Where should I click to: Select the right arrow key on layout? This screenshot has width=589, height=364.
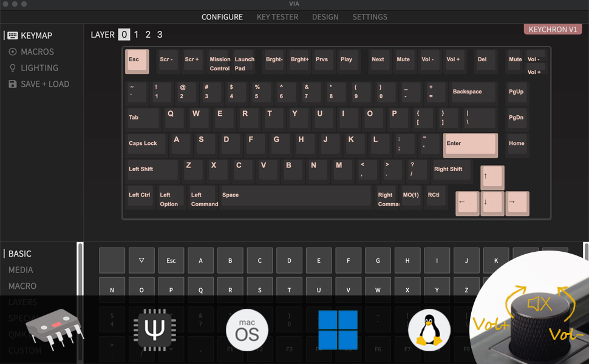point(517,204)
